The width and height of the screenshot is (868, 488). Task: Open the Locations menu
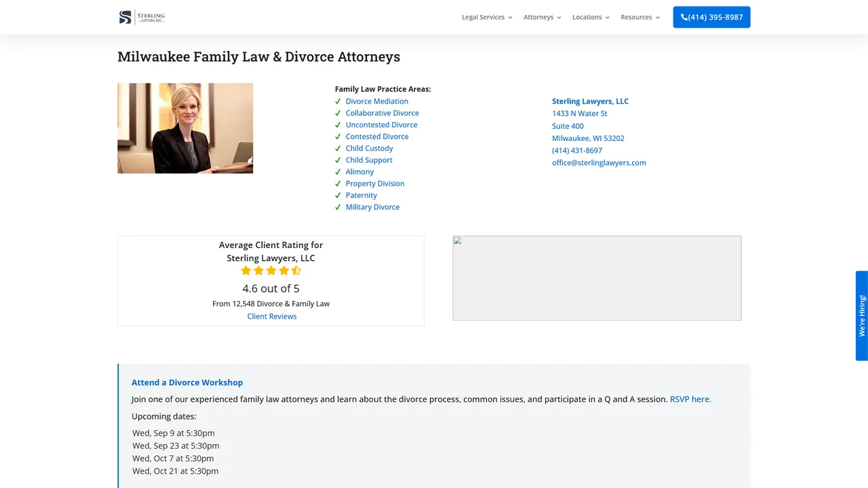(x=591, y=18)
